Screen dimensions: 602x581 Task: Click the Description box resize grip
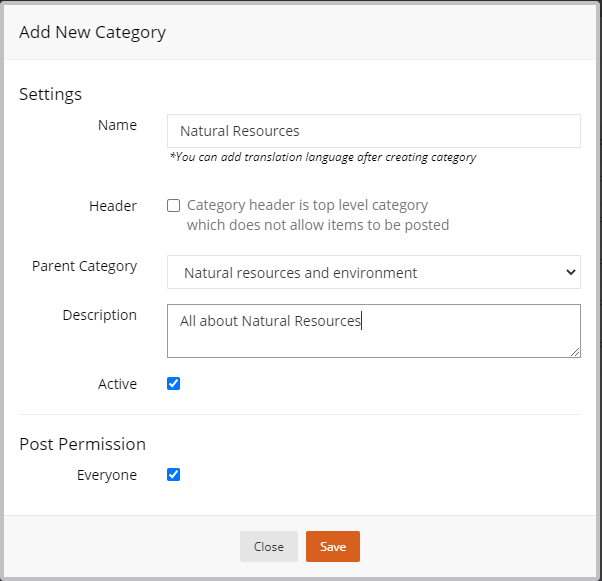click(575, 352)
